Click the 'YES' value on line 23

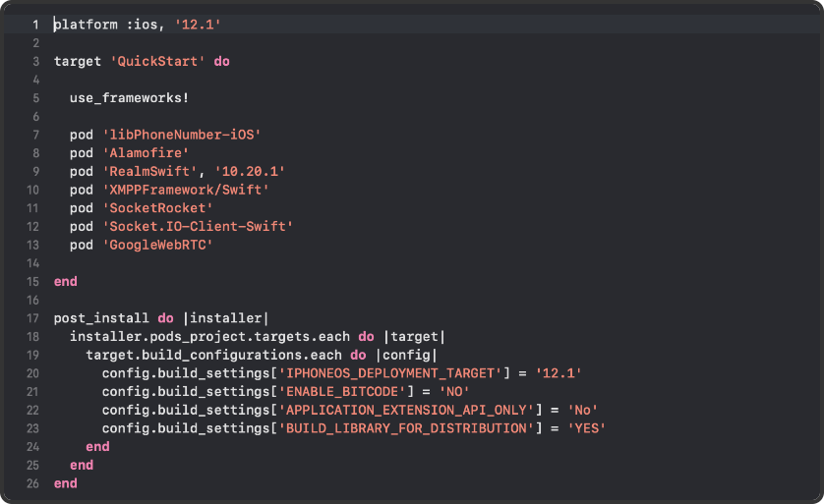[587, 428]
